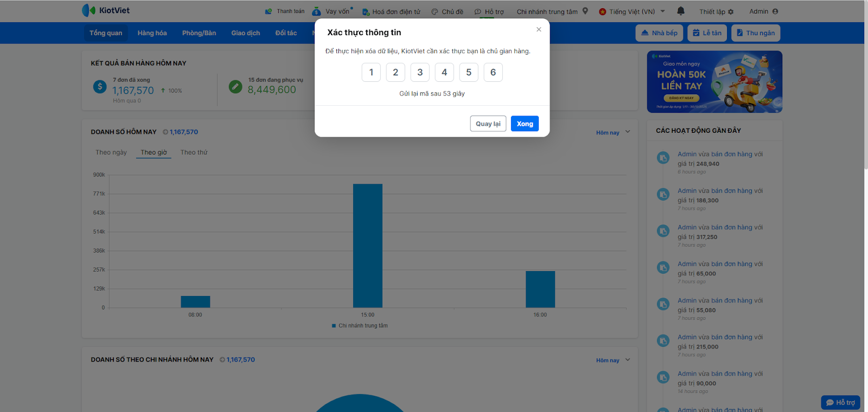
Task: Select the Theo giờ chart tab
Action: [x=154, y=152]
